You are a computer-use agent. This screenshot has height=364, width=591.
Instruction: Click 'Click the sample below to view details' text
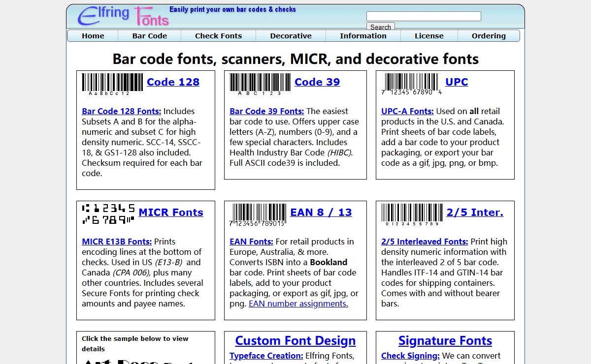(x=135, y=343)
